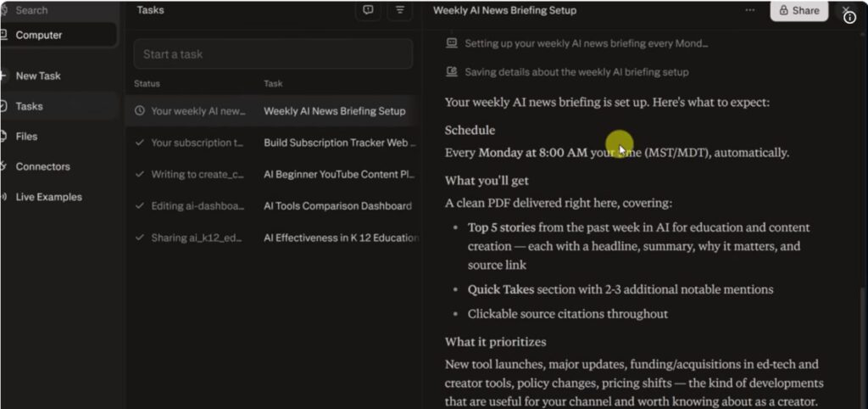Click the info circle icon at top right

point(849,16)
